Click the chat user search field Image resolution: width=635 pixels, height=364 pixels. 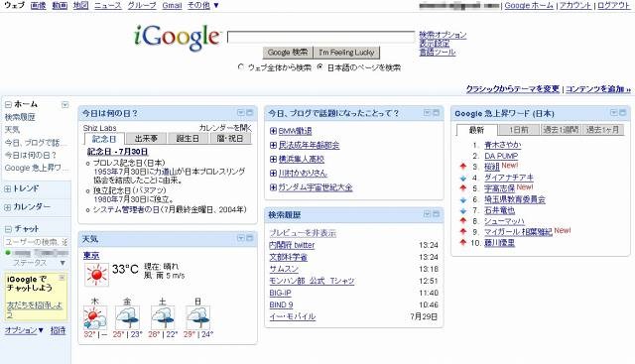coord(36,242)
